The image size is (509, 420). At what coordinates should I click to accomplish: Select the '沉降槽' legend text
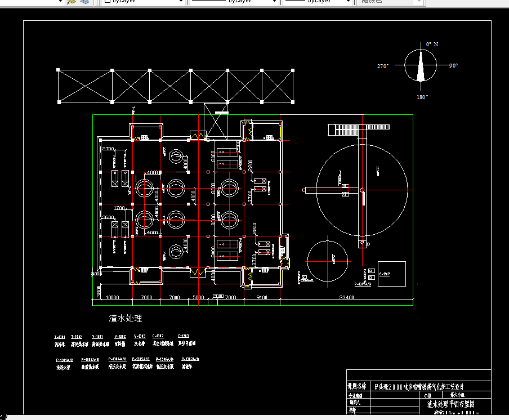pos(120,344)
